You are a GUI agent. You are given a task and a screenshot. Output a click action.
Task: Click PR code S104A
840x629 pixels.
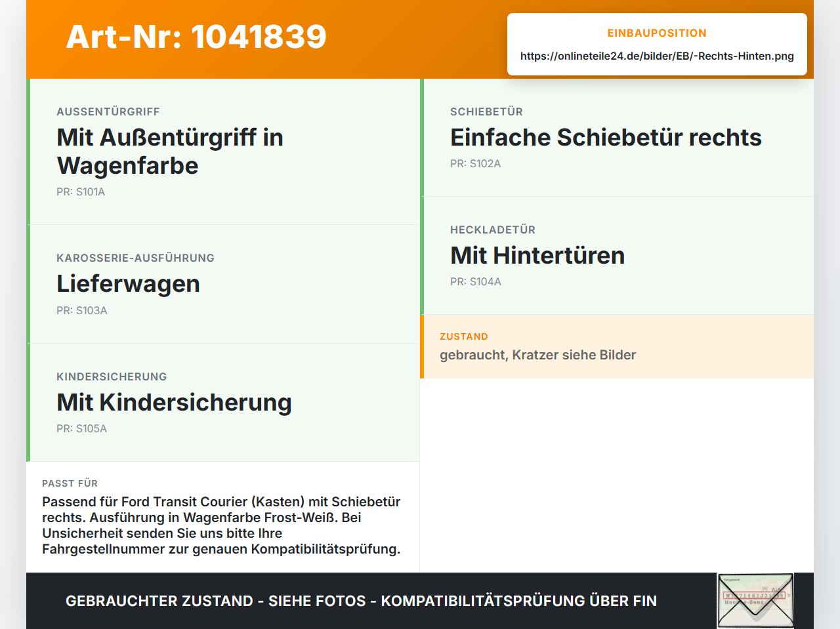pos(475,281)
